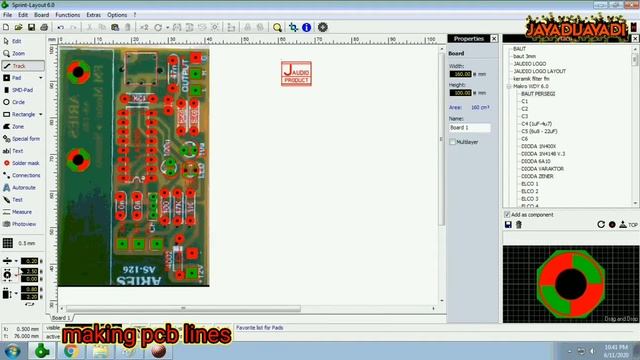Toggle the Multilayer checkbox

click(x=452, y=142)
